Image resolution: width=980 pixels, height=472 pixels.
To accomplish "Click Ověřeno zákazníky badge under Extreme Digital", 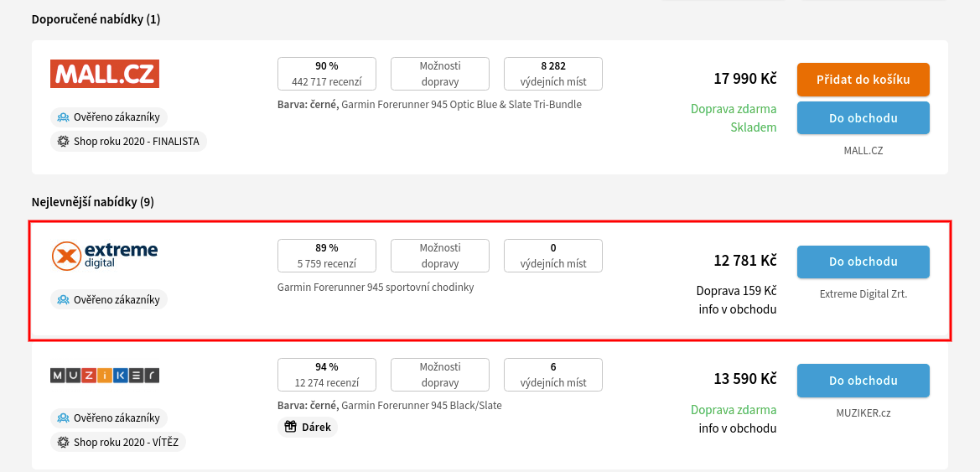I will pyautogui.click(x=109, y=299).
